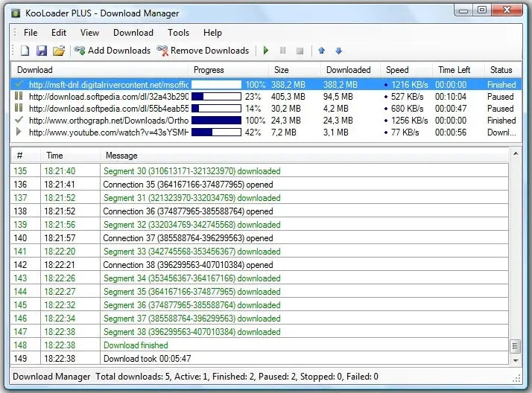The height and width of the screenshot is (393, 532).
Task: Maximize the KooLoader window
Action: 482,10
